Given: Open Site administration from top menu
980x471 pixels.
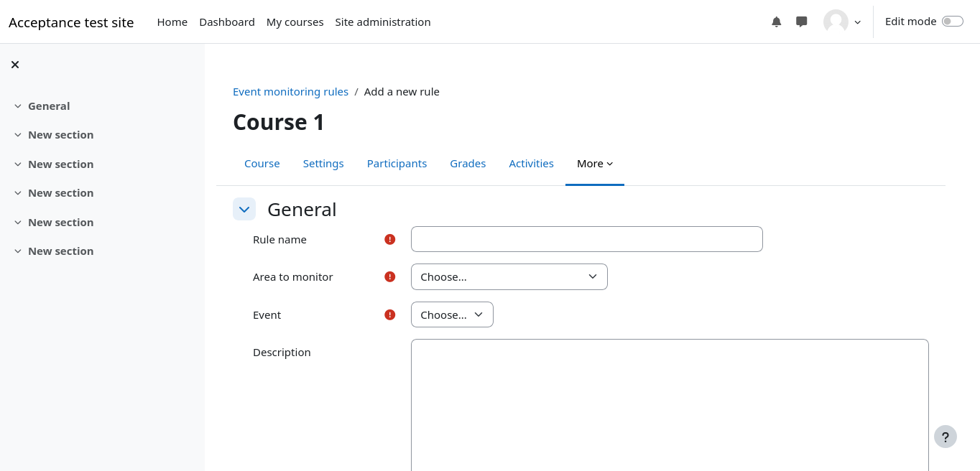Looking at the screenshot, I should pos(382,22).
